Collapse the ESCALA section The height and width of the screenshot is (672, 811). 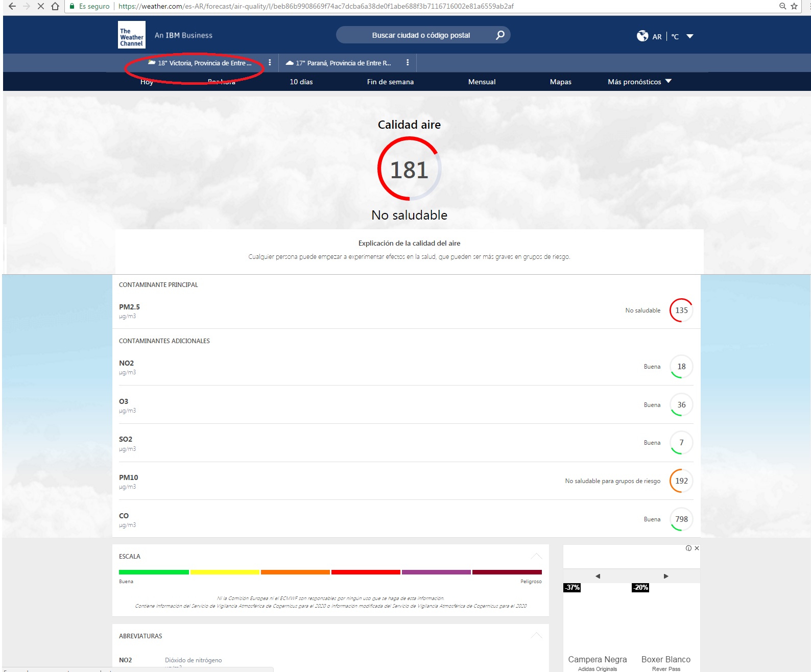[x=536, y=556]
